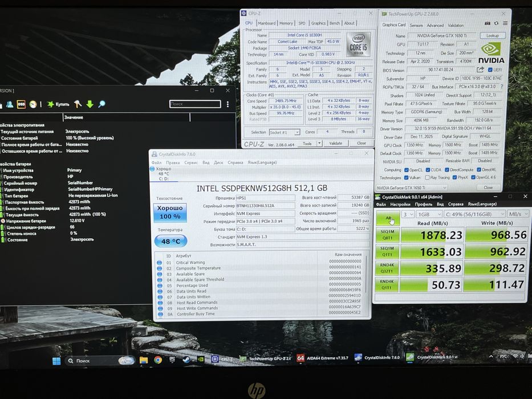The width and height of the screenshot is (532, 399).
Task: Open GPU-Z hamburger menu
Action: click(505, 23)
